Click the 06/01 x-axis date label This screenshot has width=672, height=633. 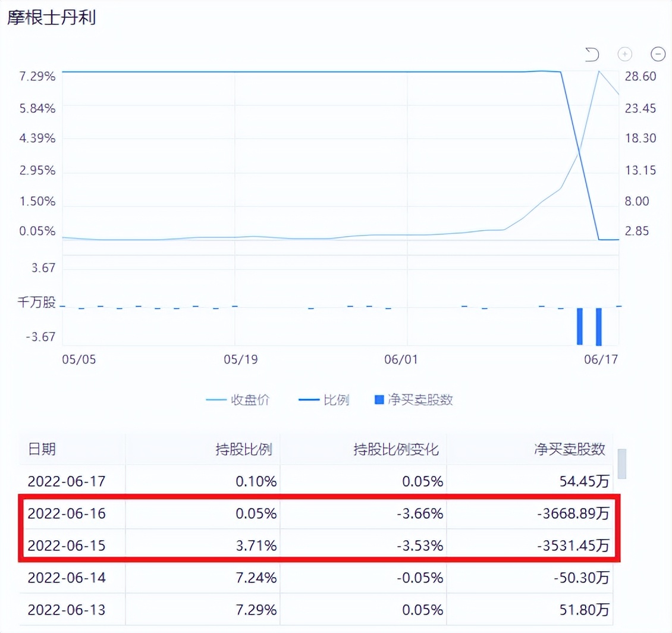click(401, 359)
